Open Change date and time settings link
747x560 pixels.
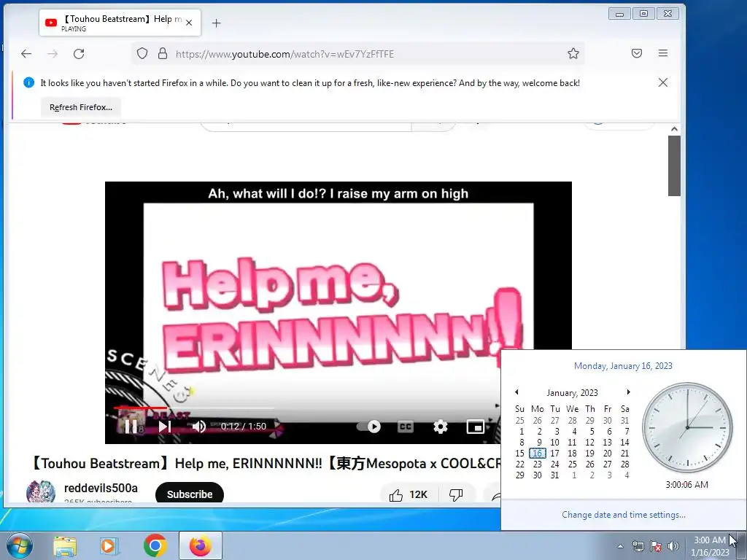click(624, 515)
